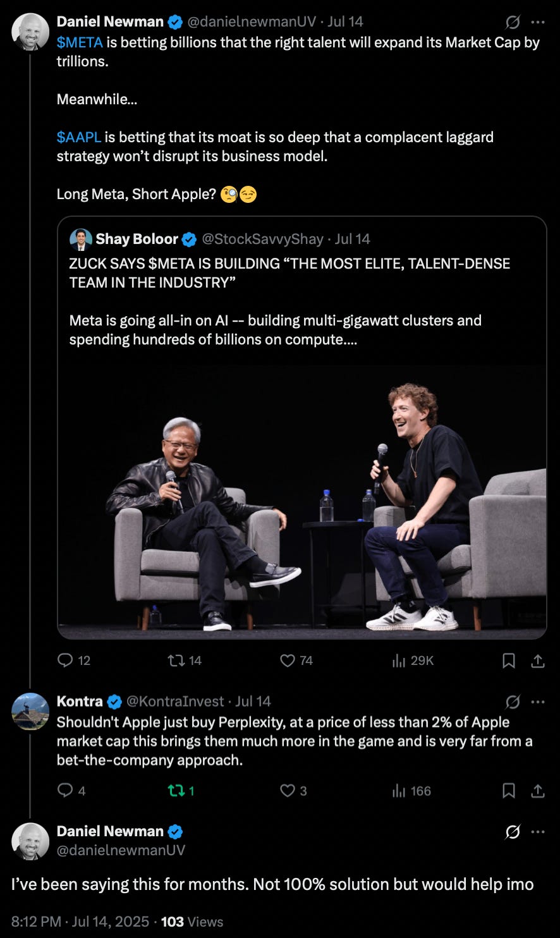The width and height of the screenshot is (560, 938).
Task: View analytics showing 29K views
Action: pyautogui.click(x=399, y=661)
